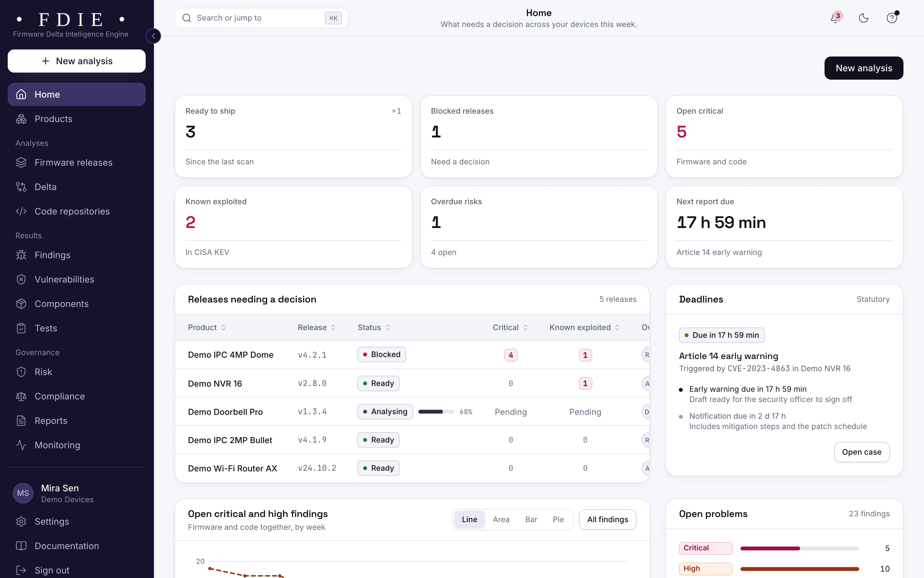Click the black New analysis button

point(864,68)
